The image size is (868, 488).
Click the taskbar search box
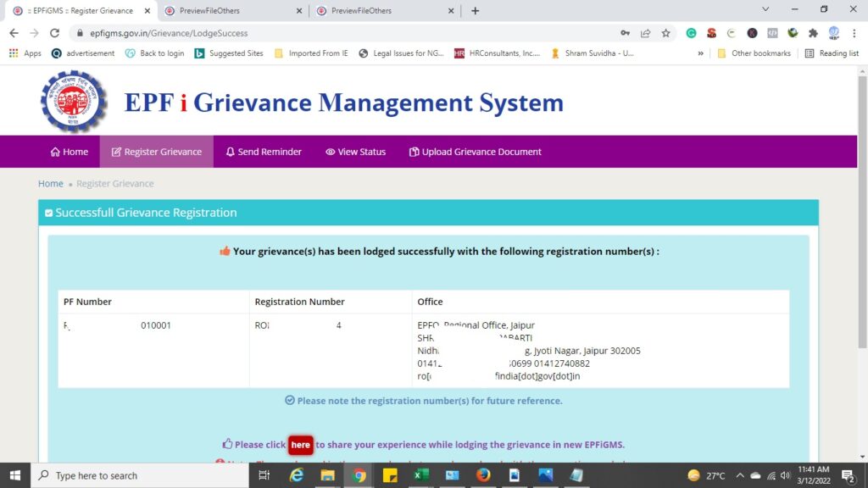(x=140, y=475)
